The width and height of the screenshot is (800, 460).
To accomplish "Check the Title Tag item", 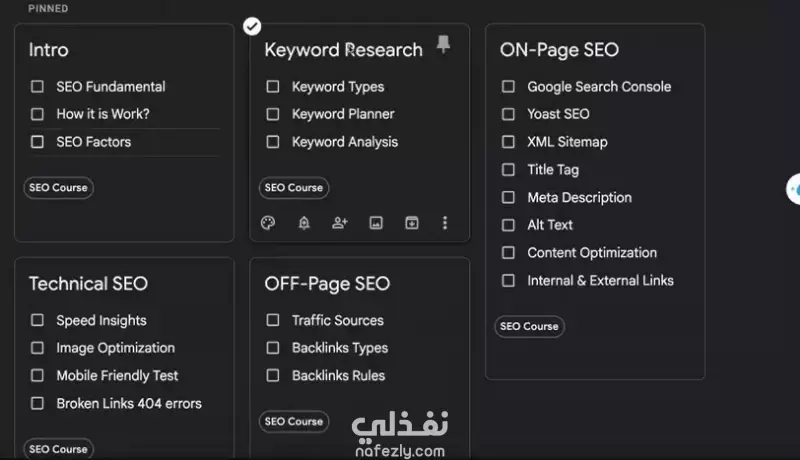I will [x=508, y=169].
